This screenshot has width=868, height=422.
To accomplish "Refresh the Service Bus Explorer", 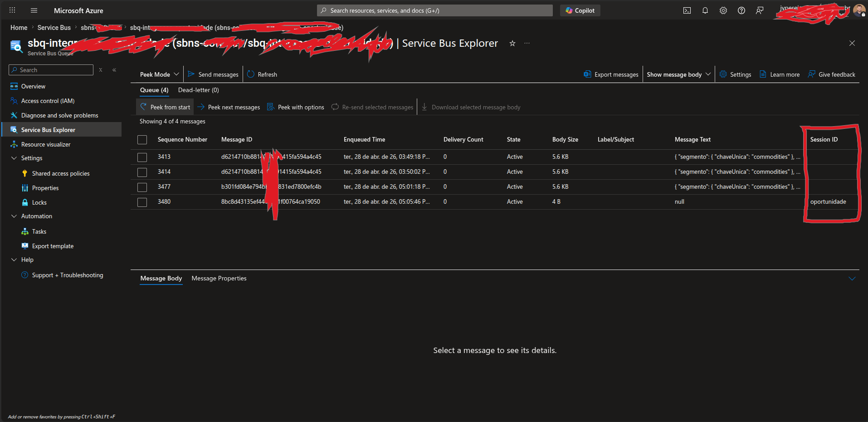I will pos(262,74).
